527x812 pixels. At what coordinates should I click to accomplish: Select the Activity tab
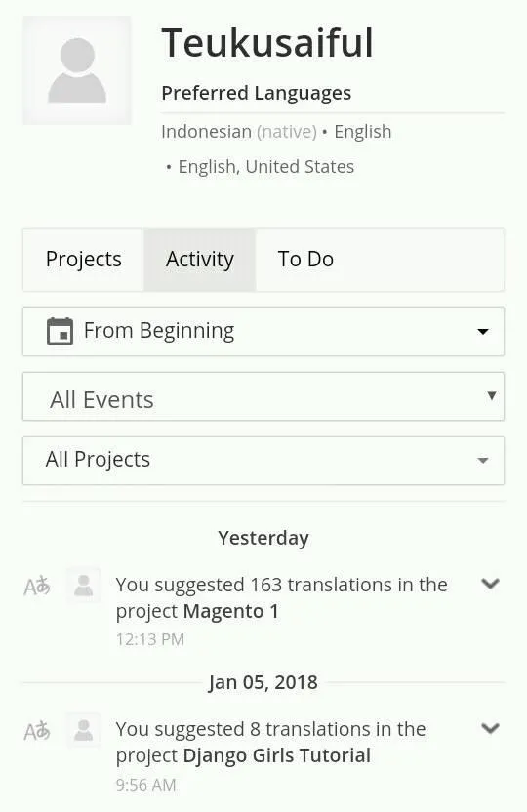200,260
